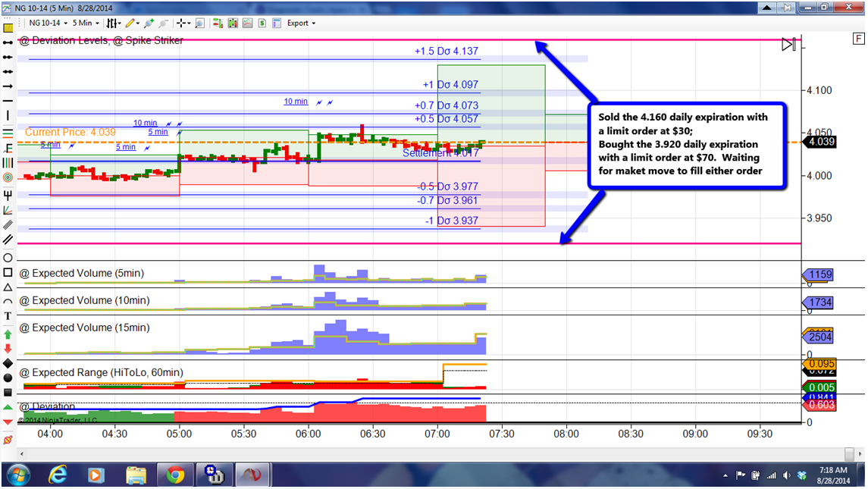Select the dot marker tool

click(8, 378)
